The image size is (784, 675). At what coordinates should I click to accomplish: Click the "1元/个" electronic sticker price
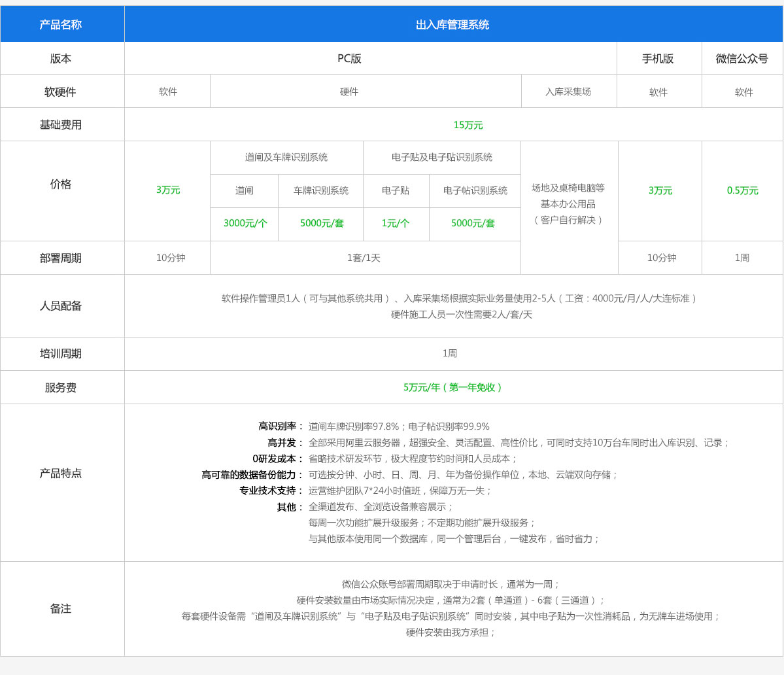click(x=396, y=224)
